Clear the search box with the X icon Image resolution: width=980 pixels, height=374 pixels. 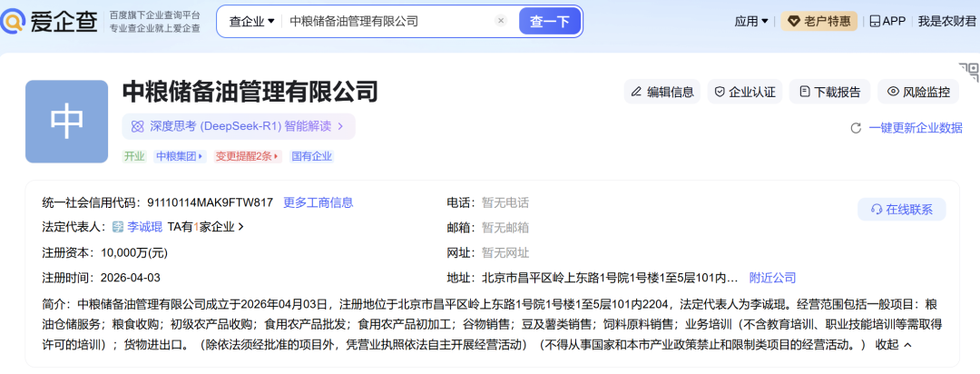click(501, 21)
